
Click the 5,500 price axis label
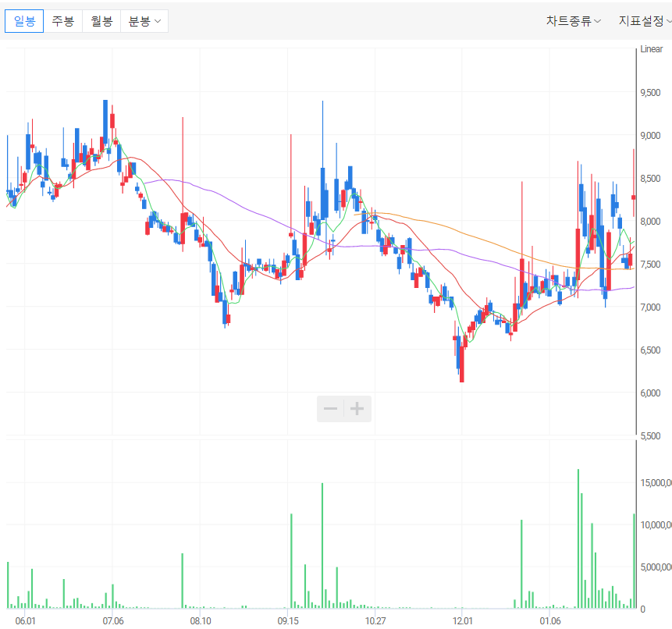650,435
